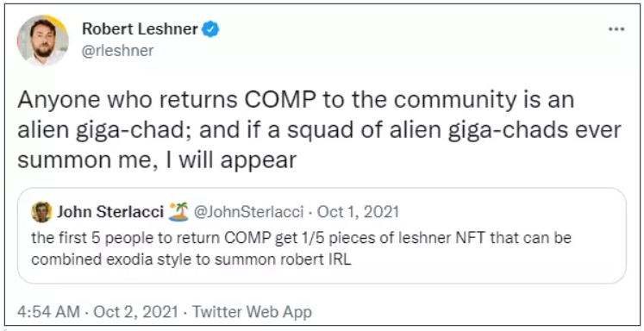644x331 pixels.
Task: Click 'summon me, I will appear' text line
Action: [157, 159]
